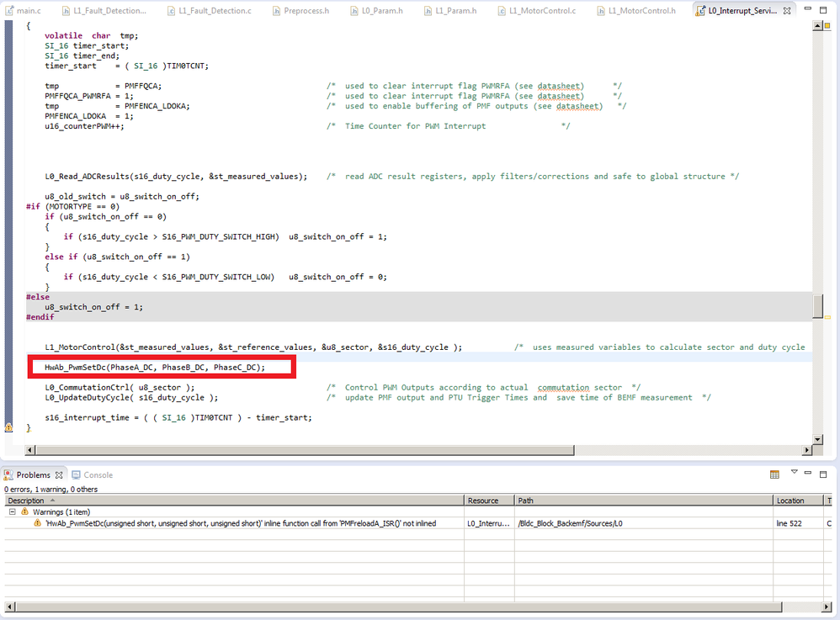
Task: Click the L1_Param.h header file icon
Action: 428,11
